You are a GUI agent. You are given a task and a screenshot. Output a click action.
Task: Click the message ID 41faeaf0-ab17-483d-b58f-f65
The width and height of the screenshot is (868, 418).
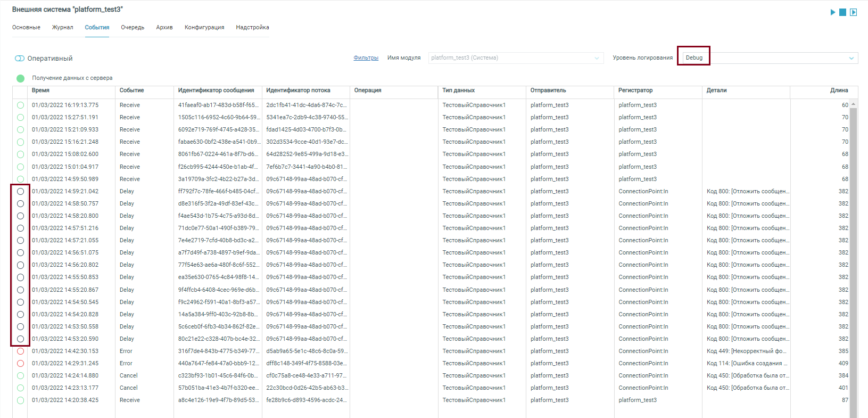point(219,105)
